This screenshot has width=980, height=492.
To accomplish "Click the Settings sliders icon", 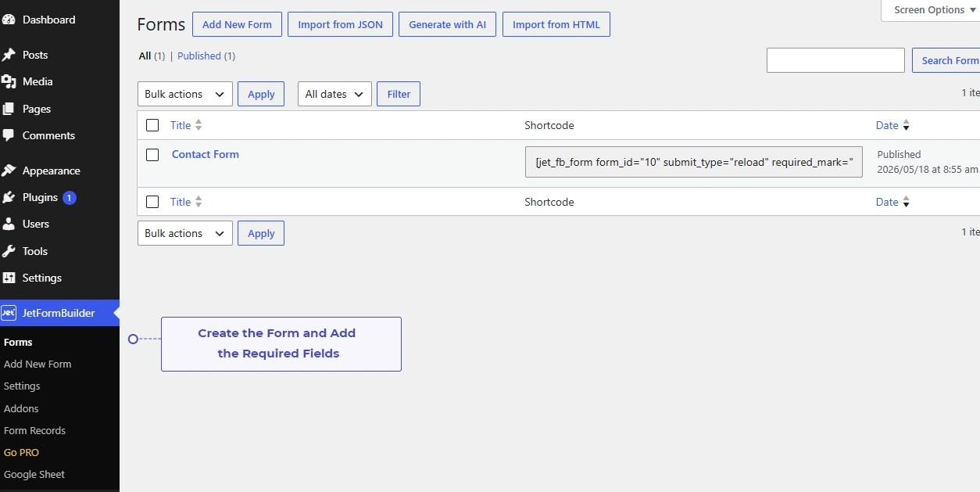I will 9,278.
